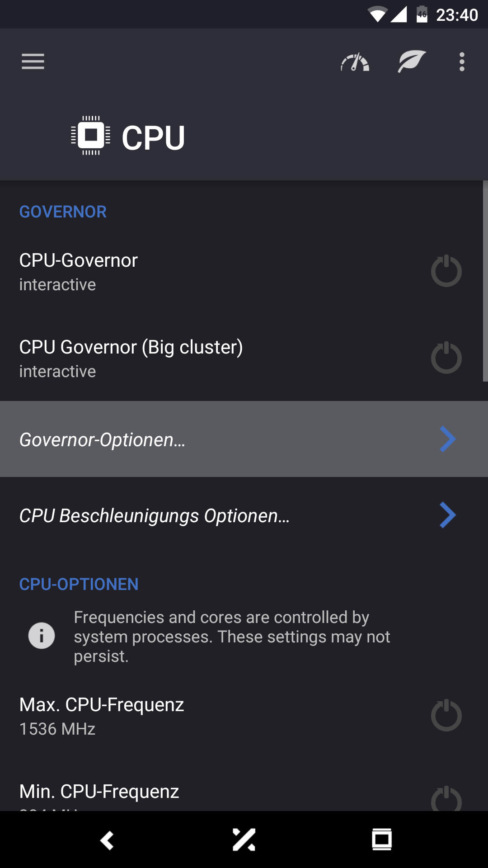Open the Android recent apps button
The width and height of the screenshot is (488, 868).
[x=382, y=840]
